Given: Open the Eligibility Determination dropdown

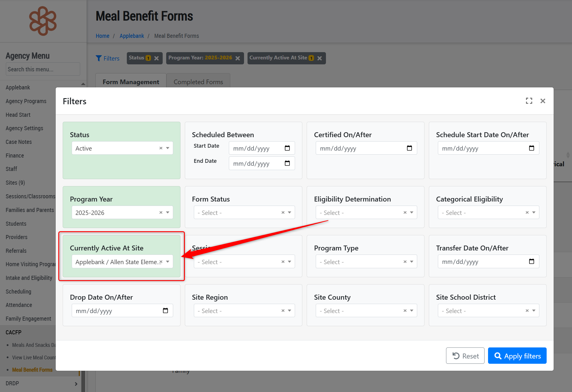Looking at the screenshot, I should 412,213.
